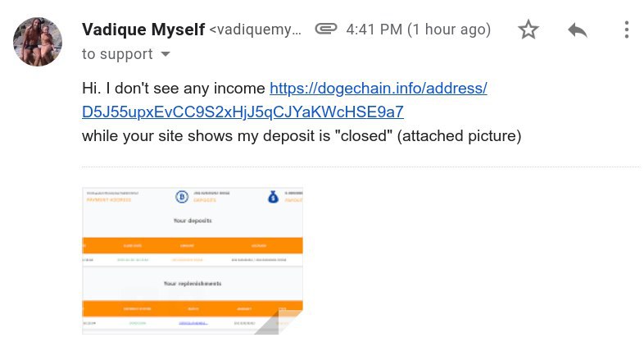Click 'Your deposits' heading in attachment preview
Screen dimensions: 644x356
(x=193, y=221)
